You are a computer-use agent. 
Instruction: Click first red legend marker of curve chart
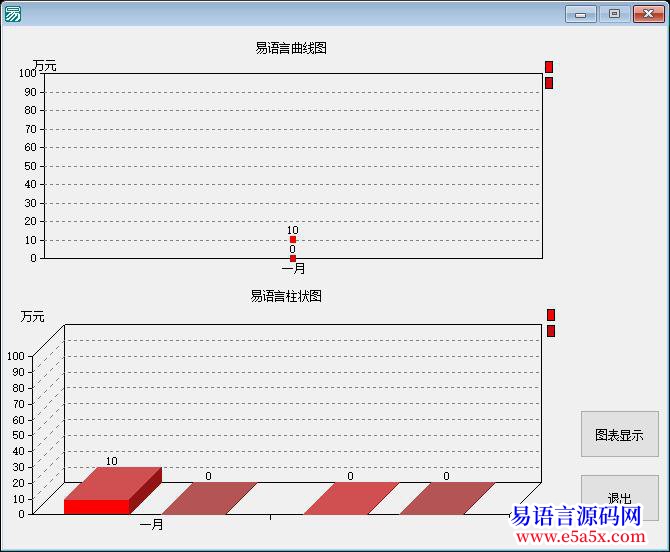coord(549,66)
